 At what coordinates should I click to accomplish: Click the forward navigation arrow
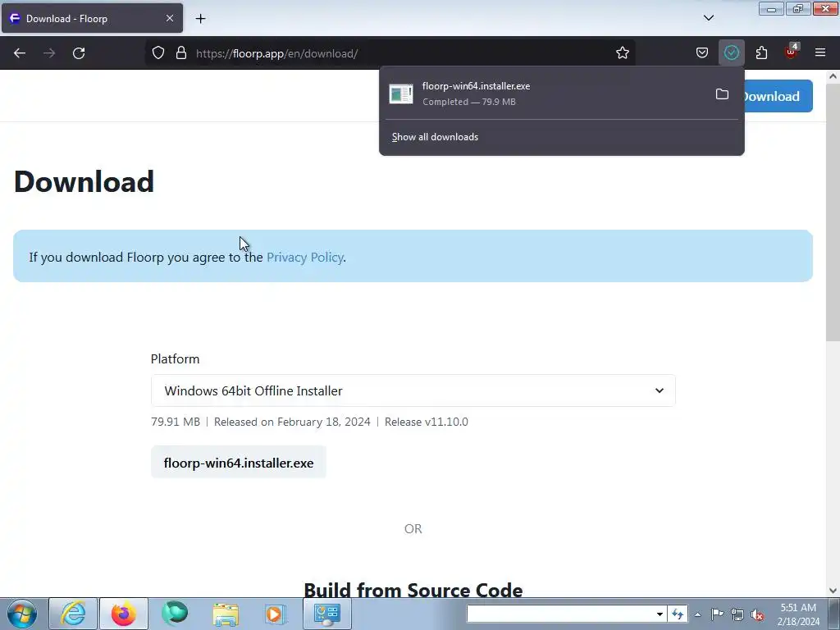pos(49,53)
